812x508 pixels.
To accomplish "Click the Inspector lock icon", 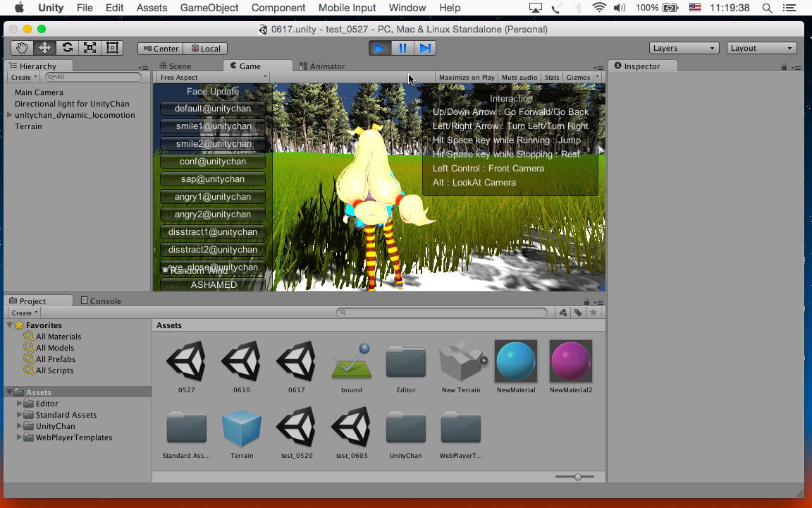I will point(784,66).
